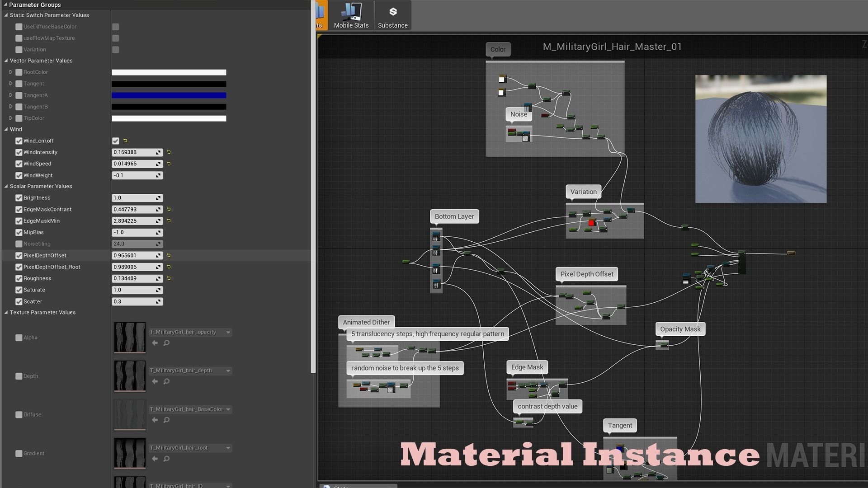The image size is (868, 488).
Task: Select the Pixel Depth Offset comment label
Action: pyautogui.click(x=586, y=274)
